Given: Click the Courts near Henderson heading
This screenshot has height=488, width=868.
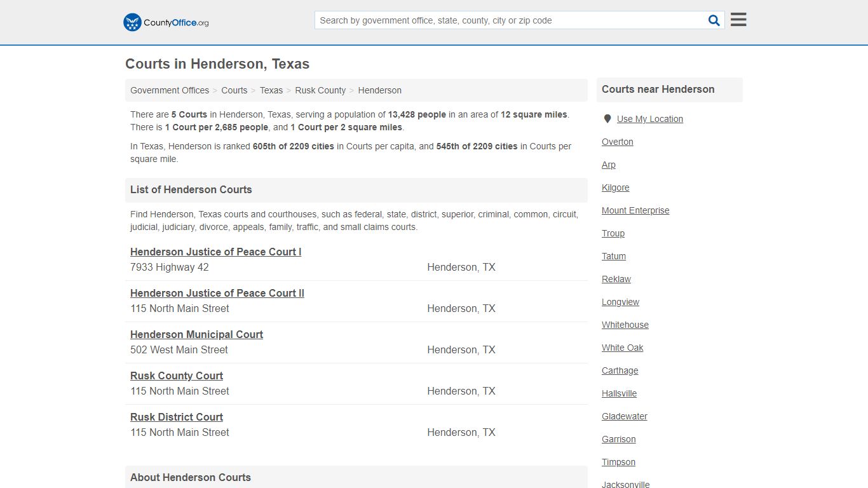Looking at the screenshot, I should coord(658,89).
